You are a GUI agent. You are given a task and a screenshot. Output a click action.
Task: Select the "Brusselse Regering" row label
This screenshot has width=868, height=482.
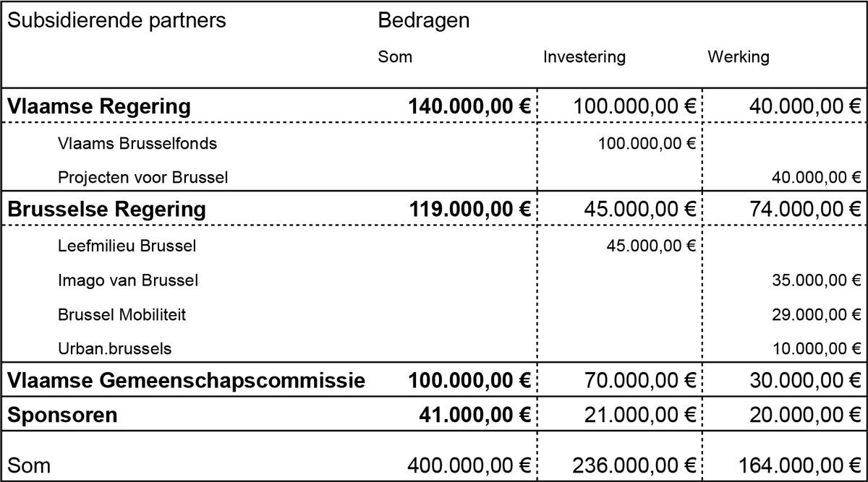[106, 209]
